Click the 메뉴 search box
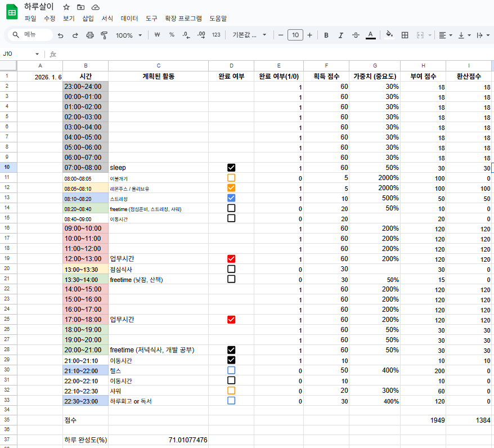This screenshot has width=494, height=448. 30,35
